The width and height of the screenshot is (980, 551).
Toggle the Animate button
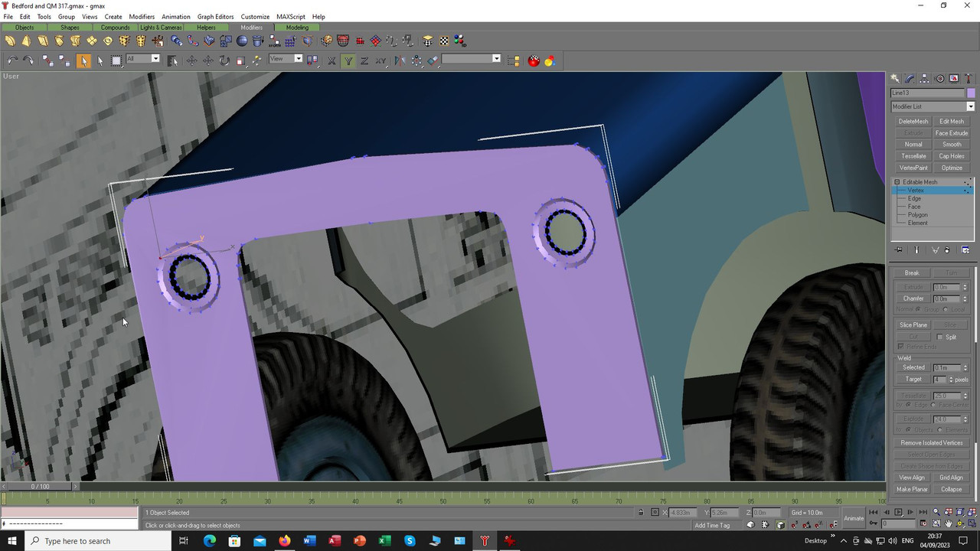coord(854,518)
